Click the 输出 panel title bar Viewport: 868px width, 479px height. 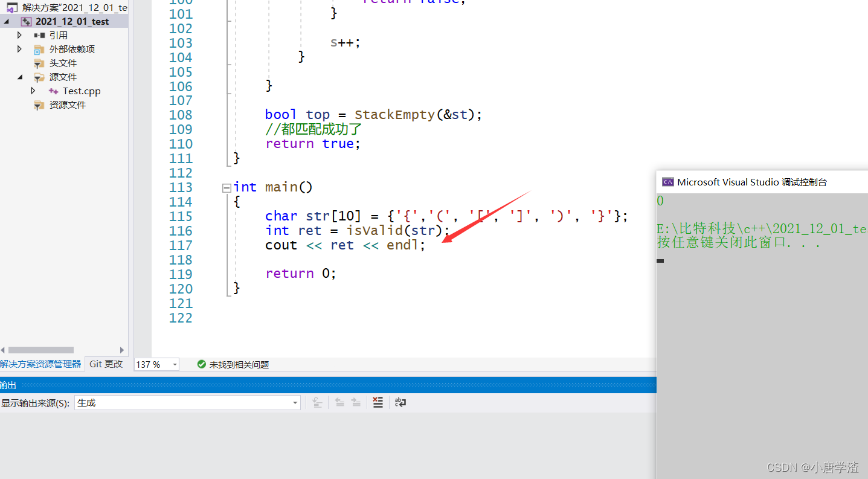328,385
